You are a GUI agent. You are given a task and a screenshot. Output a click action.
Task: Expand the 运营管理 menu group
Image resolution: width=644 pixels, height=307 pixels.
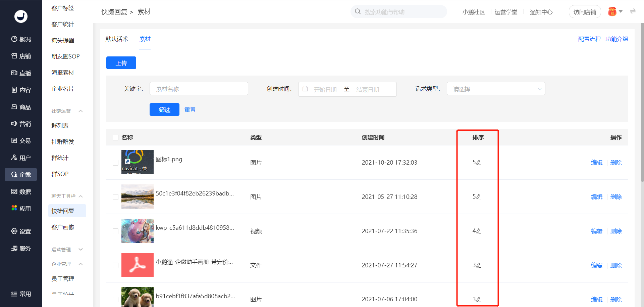click(x=80, y=250)
